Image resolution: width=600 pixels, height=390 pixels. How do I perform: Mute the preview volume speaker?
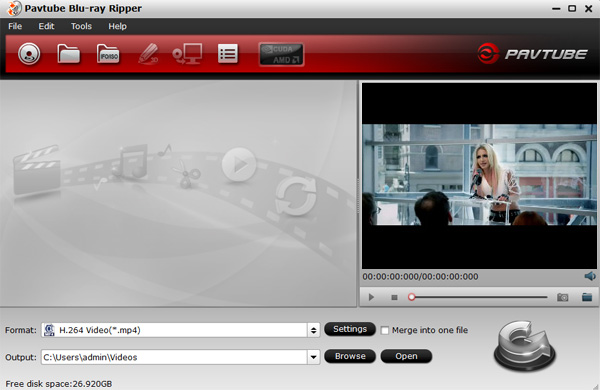coord(590,276)
